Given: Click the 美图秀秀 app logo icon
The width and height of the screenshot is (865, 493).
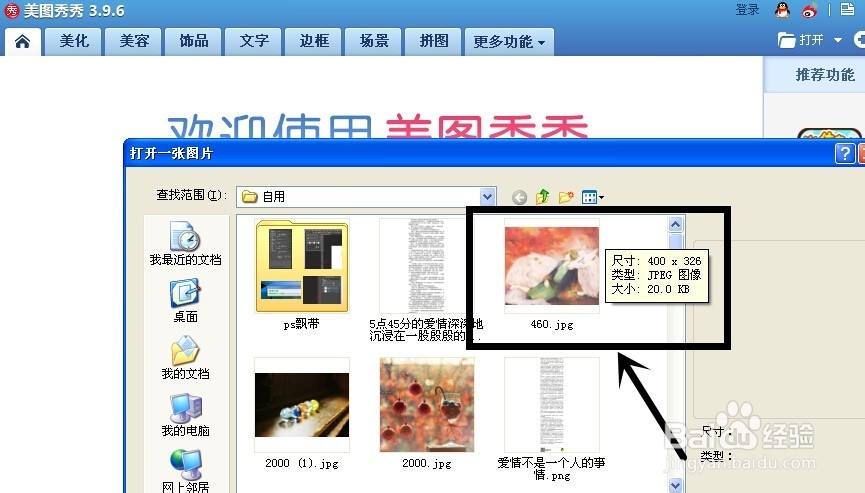Looking at the screenshot, I should tap(11, 10).
